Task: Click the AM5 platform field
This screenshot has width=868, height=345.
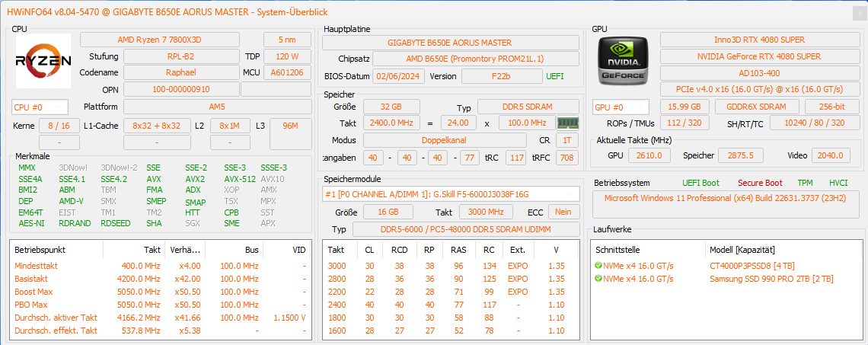Action: 217,107
